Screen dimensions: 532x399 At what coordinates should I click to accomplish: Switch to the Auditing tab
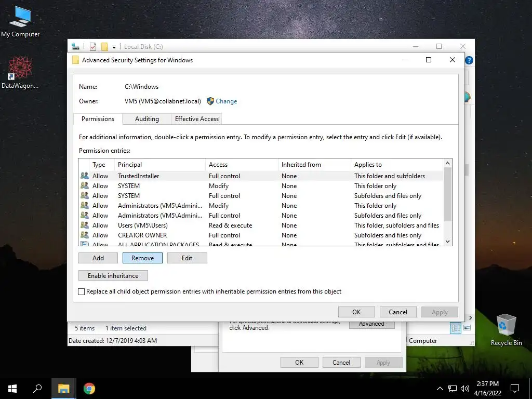[x=147, y=119]
